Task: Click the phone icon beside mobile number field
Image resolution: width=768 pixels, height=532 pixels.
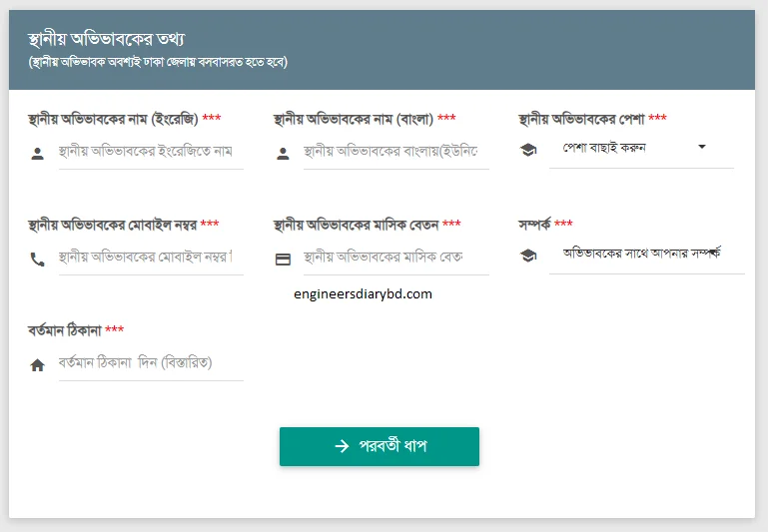Action: pyautogui.click(x=37, y=260)
